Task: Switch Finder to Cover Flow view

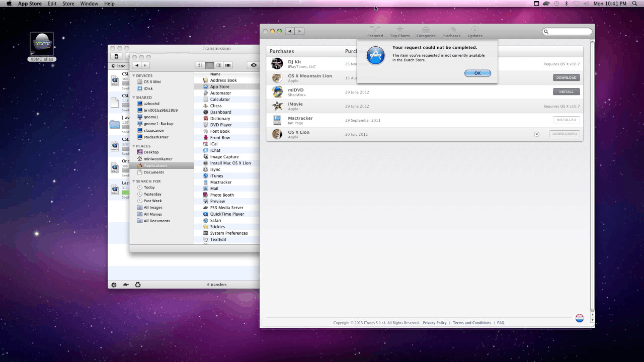Action: [x=228, y=65]
